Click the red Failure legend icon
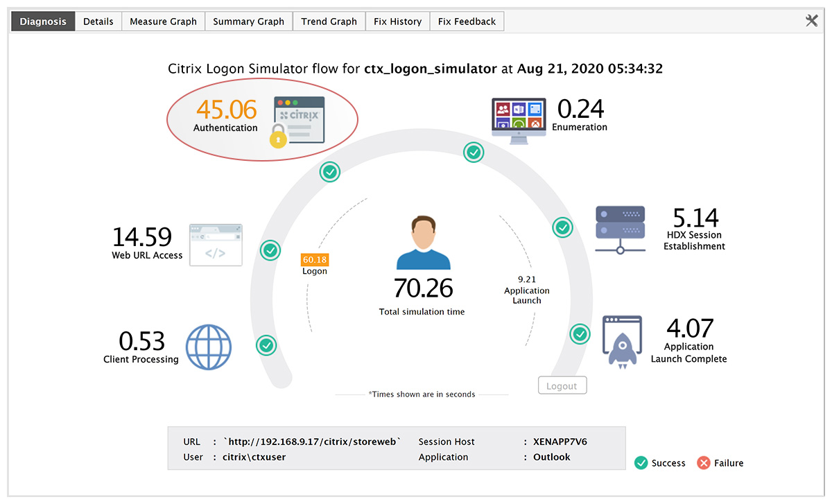Image resolution: width=832 pixels, height=504 pixels. 704,463
